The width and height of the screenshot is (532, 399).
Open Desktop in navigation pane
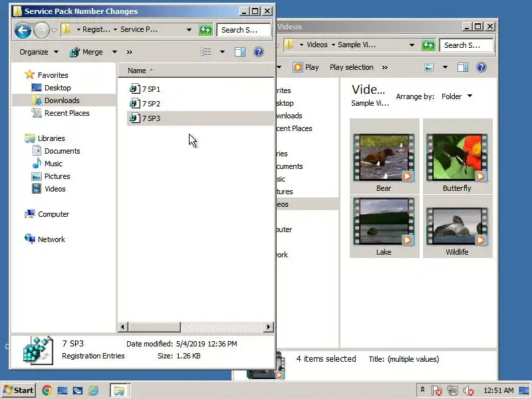pyautogui.click(x=51, y=88)
